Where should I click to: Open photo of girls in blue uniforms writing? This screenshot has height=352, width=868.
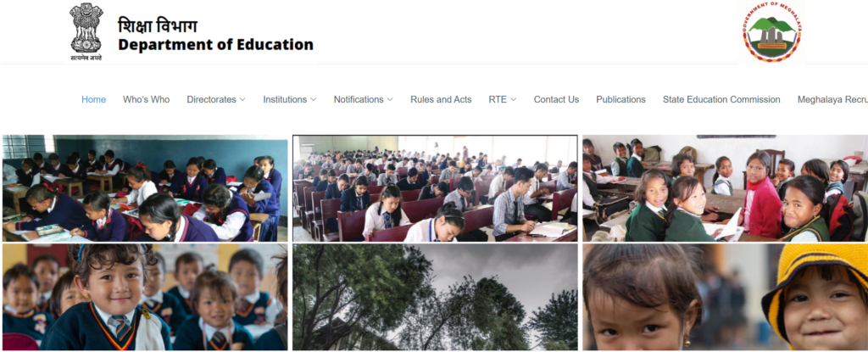(145, 188)
